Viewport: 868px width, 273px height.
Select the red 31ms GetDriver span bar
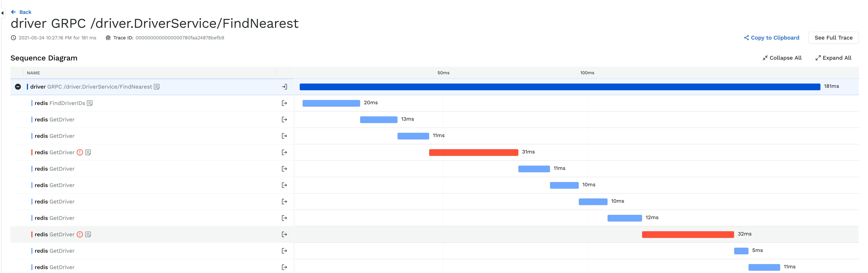point(473,152)
